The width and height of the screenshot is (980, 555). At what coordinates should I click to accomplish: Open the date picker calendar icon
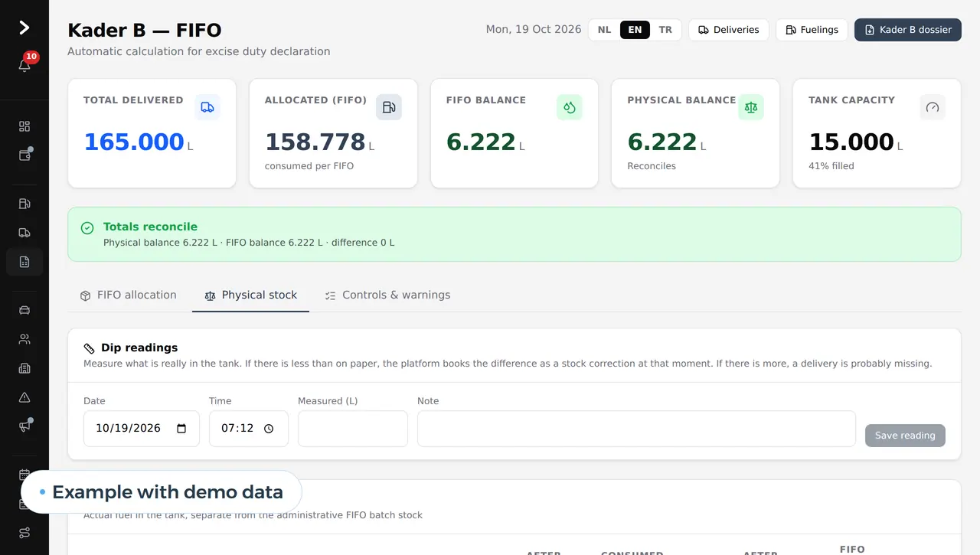pyautogui.click(x=181, y=429)
